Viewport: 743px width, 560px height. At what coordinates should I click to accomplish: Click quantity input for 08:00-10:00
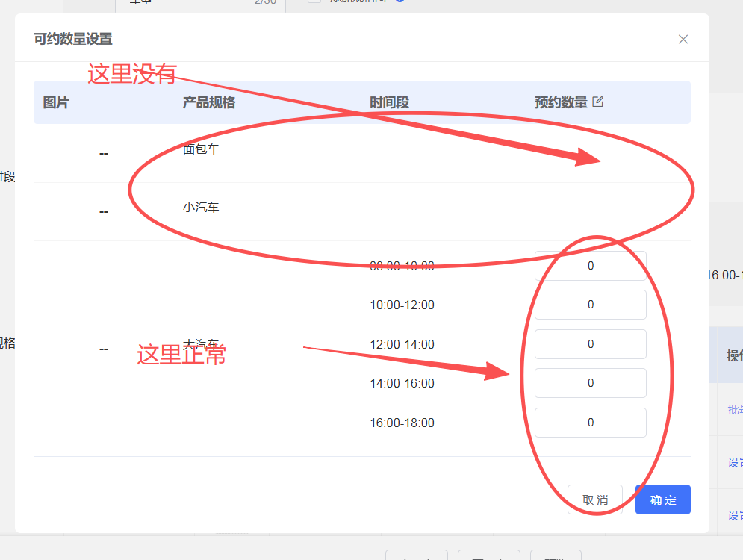click(x=591, y=266)
